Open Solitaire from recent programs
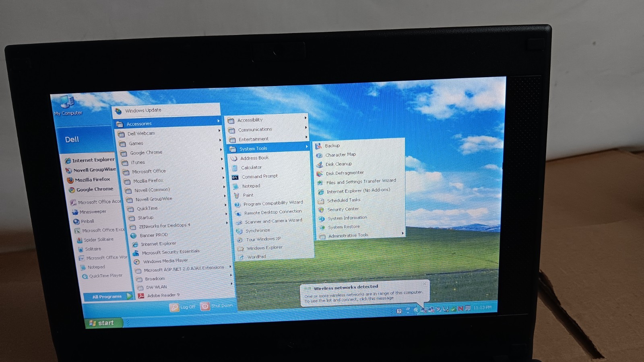The image size is (644, 362). [93, 249]
